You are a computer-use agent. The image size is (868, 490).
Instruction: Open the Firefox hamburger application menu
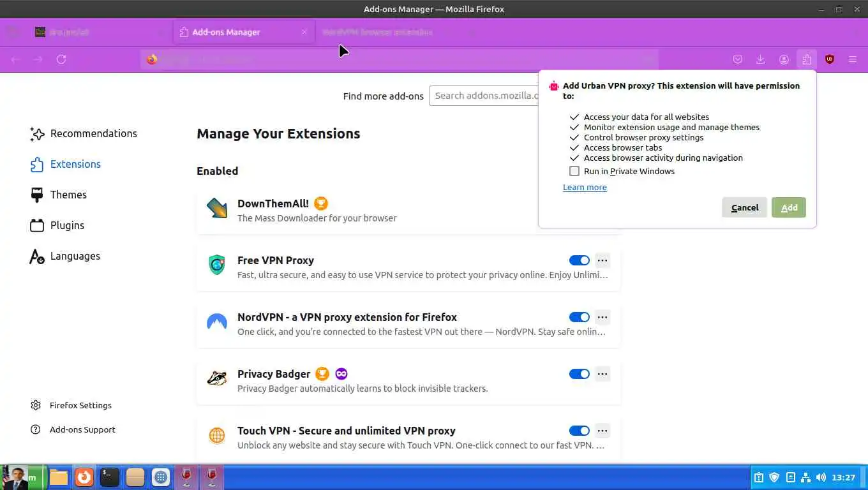coord(853,59)
